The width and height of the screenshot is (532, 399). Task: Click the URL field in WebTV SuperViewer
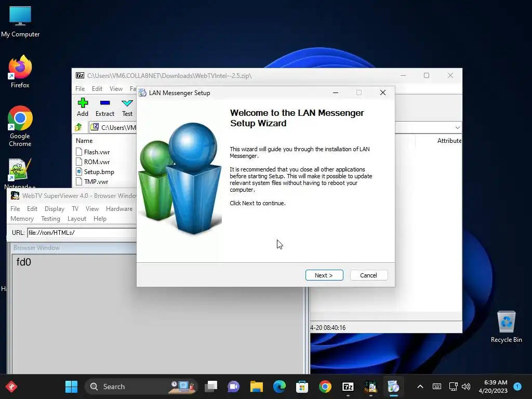tap(82, 233)
